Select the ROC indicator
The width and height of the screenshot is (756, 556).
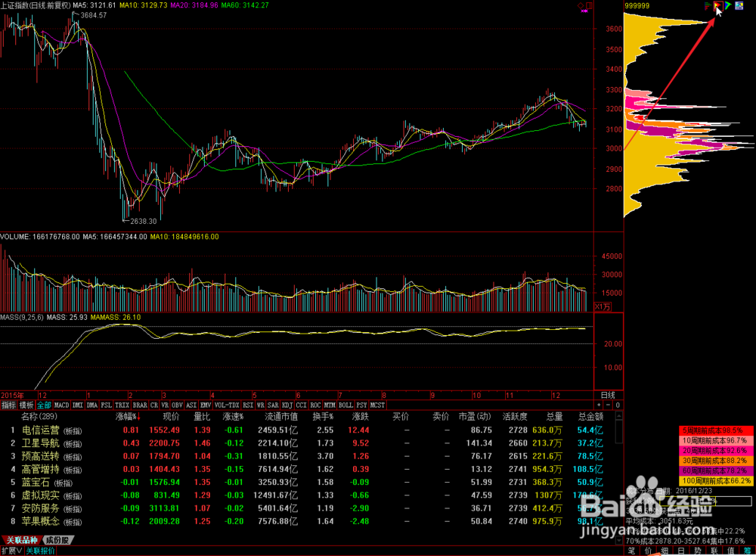(316, 405)
